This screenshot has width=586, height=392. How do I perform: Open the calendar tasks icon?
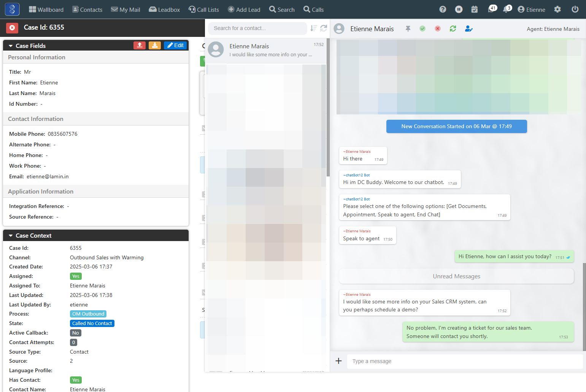(x=475, y=10)
